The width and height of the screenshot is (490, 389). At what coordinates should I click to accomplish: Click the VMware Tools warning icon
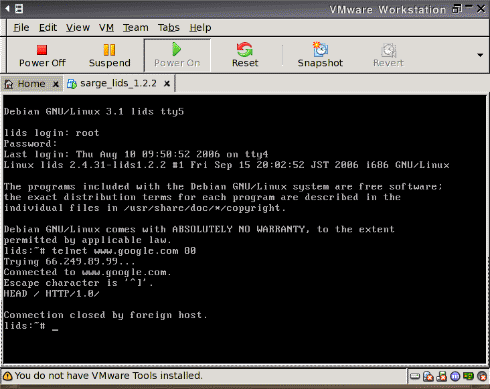pyautogui.click(x=7, y=376)
